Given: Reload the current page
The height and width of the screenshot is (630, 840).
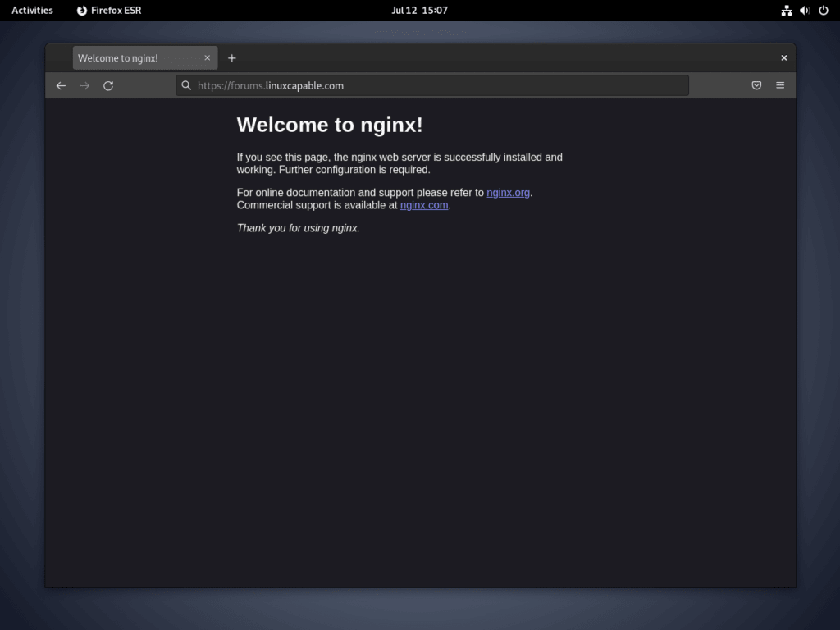Looking at the screenshot, I should coord(108,84).
